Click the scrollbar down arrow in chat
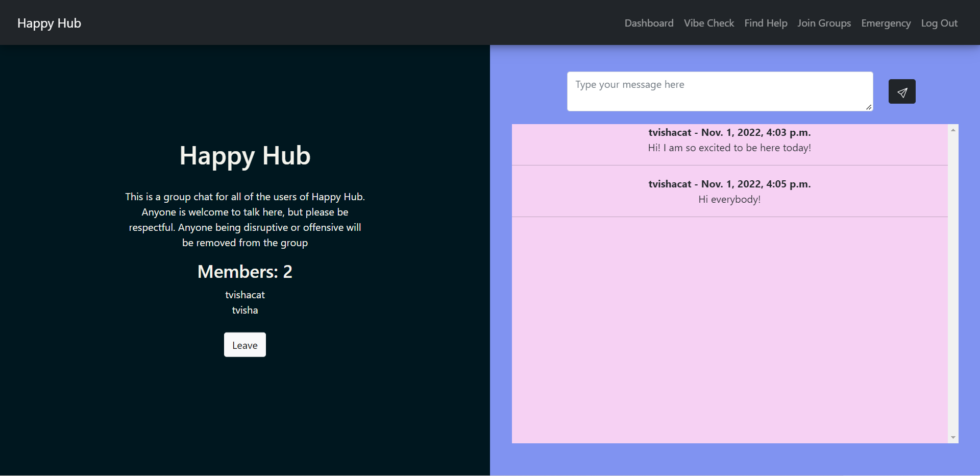This screenshot has width=980, height=476. pos(953,438)
